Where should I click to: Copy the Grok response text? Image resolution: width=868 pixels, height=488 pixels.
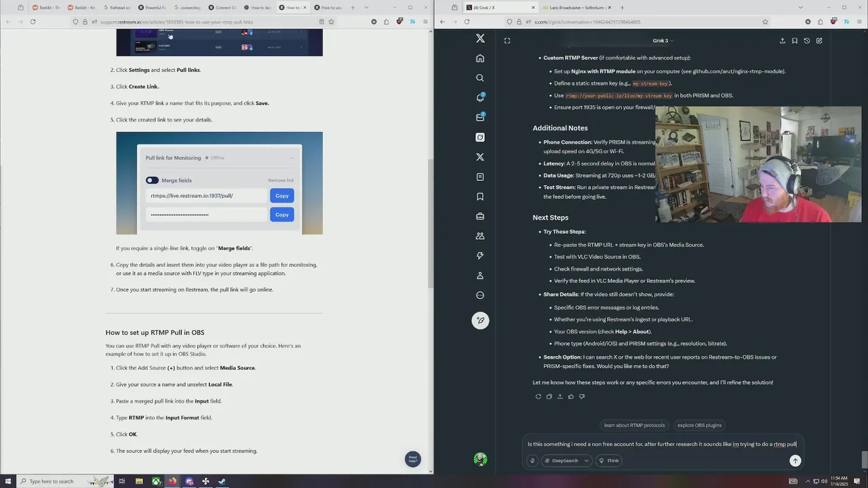[549, 396]
